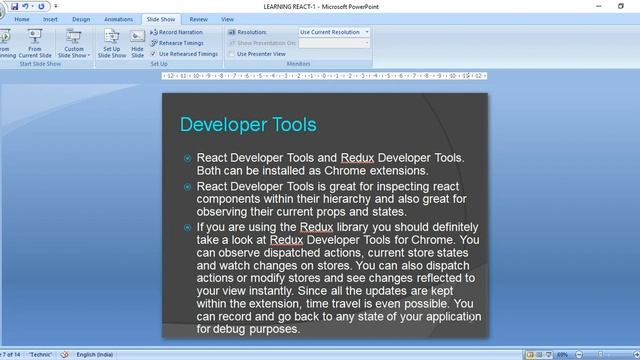The height and width of the screenshot is (360, 640).
Task: Click the 'Technic' theme name in status bar
Action: (40, 355)
